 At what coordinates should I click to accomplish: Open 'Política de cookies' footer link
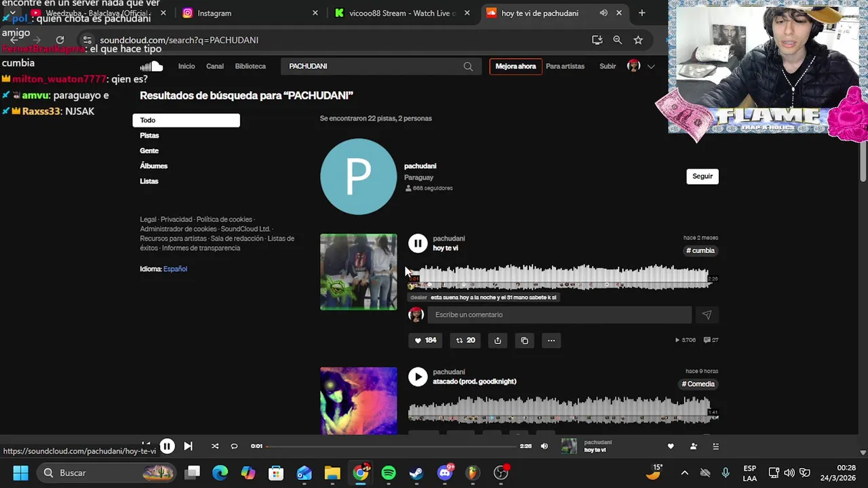click(x=224, y=220)
